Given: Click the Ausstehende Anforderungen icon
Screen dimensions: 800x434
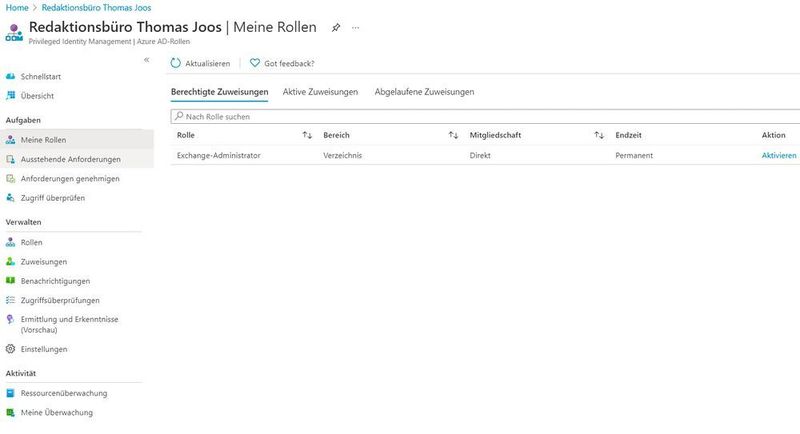Looking at the screenshot, I should [10, 159].
